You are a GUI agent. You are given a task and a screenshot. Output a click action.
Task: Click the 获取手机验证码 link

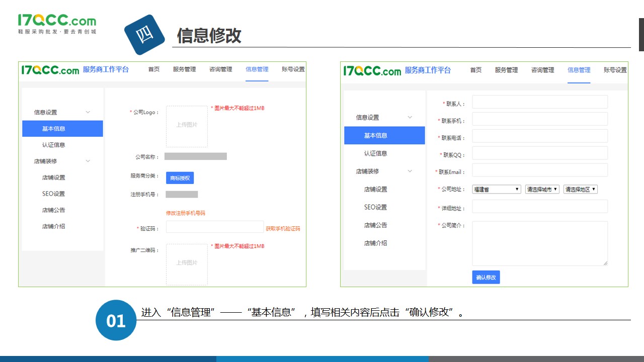283,229
